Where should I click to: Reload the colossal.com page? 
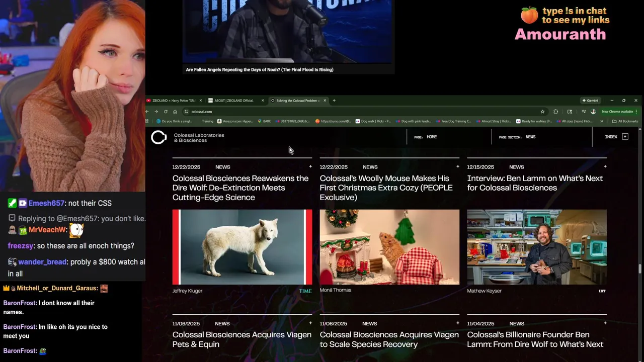(x=166, y=112)
